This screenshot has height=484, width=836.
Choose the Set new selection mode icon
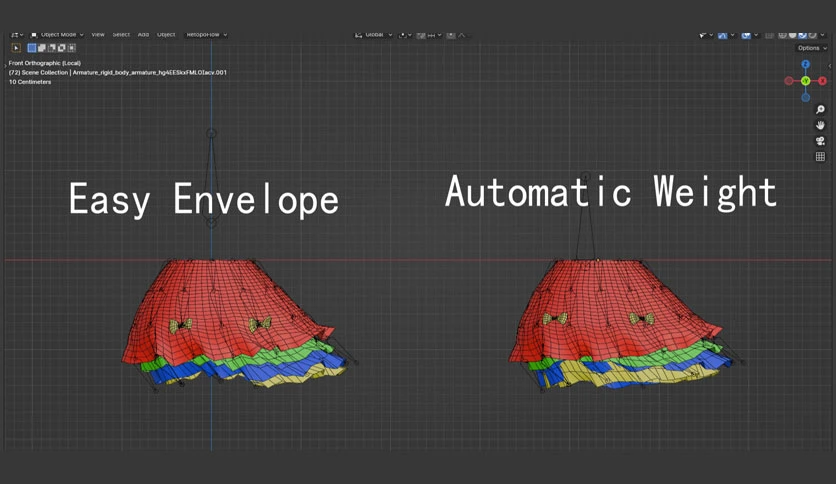(31, 48)
